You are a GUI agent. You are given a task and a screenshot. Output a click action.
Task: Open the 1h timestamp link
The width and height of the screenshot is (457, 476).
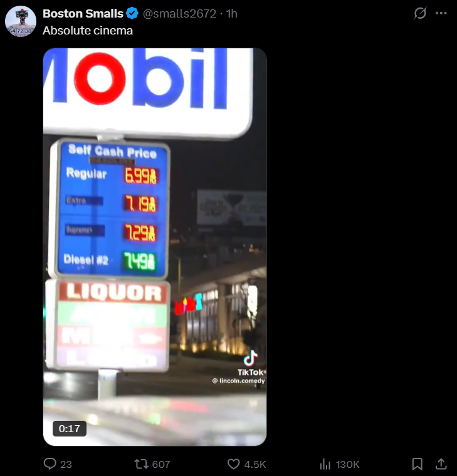point(232,14)
